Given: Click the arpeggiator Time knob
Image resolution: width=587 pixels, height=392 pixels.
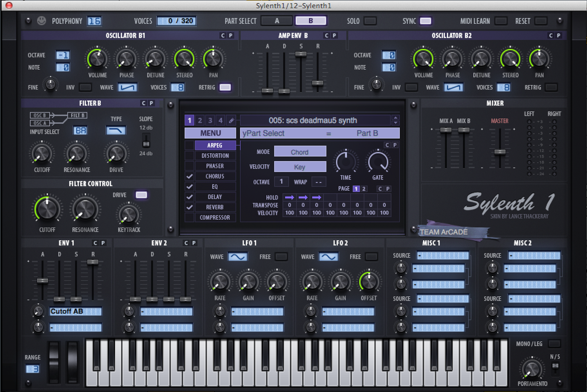Looking at the screenshot, I should [346, 162].
